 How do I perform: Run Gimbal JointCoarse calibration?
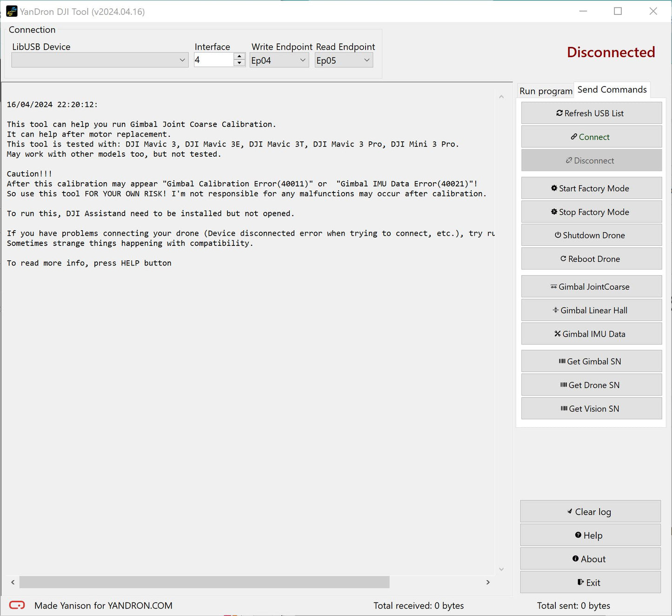pos(591,287)
